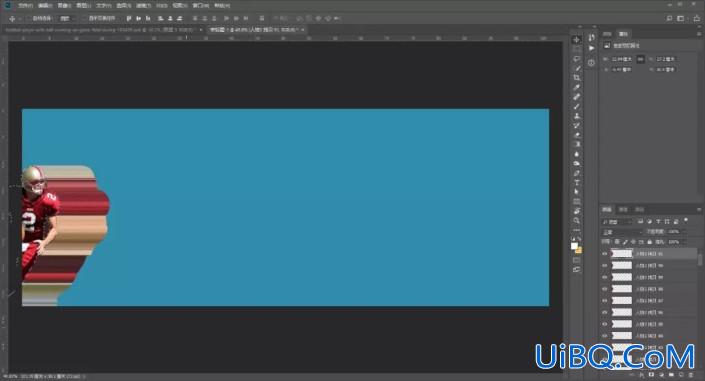Enable Auto-Select checkbox in options bar
The image size is (705, 381).
pos(29,18)
